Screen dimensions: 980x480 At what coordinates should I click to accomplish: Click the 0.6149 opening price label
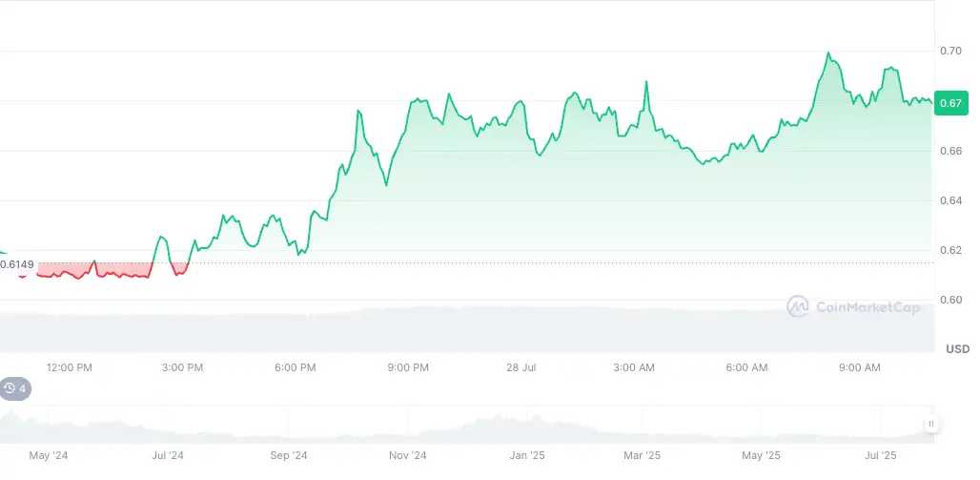click(x=16, y=264)
